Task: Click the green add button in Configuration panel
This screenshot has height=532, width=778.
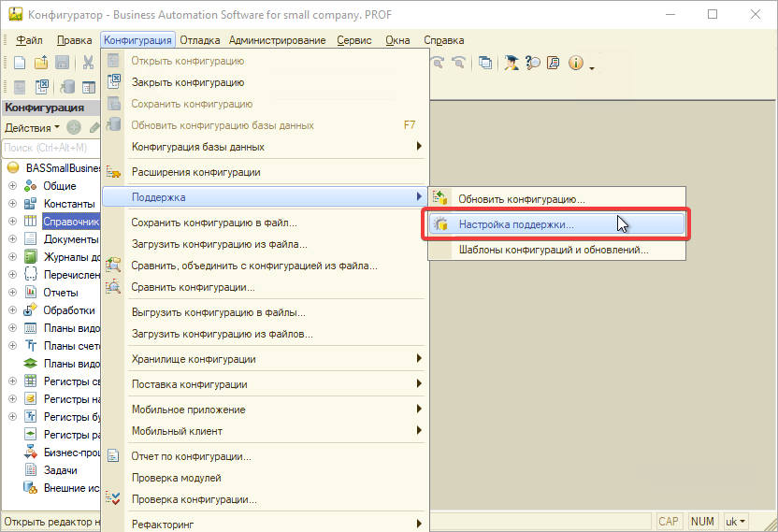Action: click(x=74, y=127)
